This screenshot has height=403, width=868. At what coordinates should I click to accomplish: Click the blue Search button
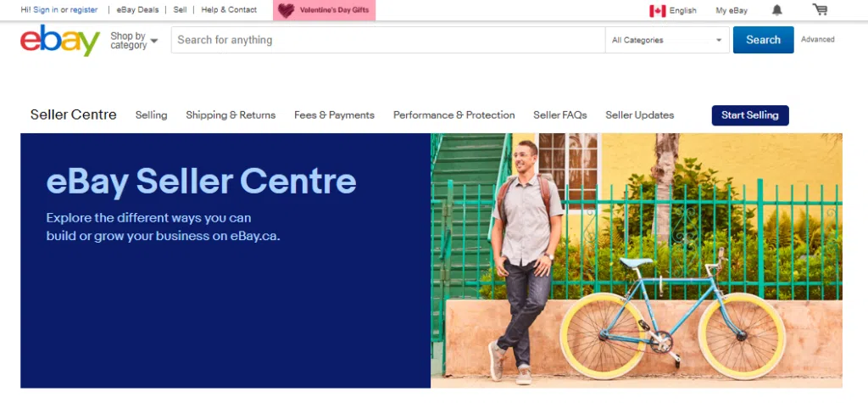click(x=764, y=40)
